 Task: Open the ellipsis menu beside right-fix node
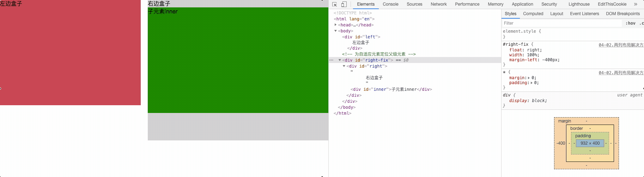pos(331,60)
